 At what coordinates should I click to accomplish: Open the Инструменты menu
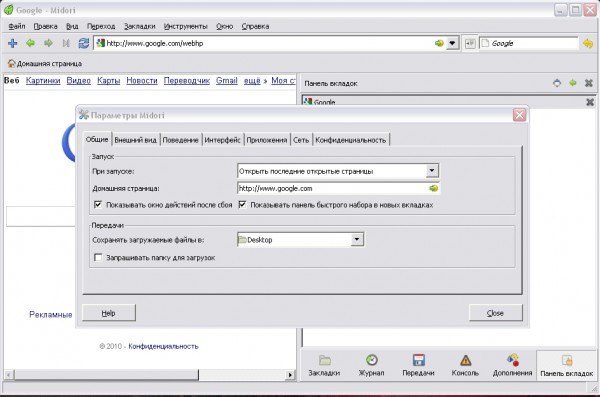pos(186,26)
